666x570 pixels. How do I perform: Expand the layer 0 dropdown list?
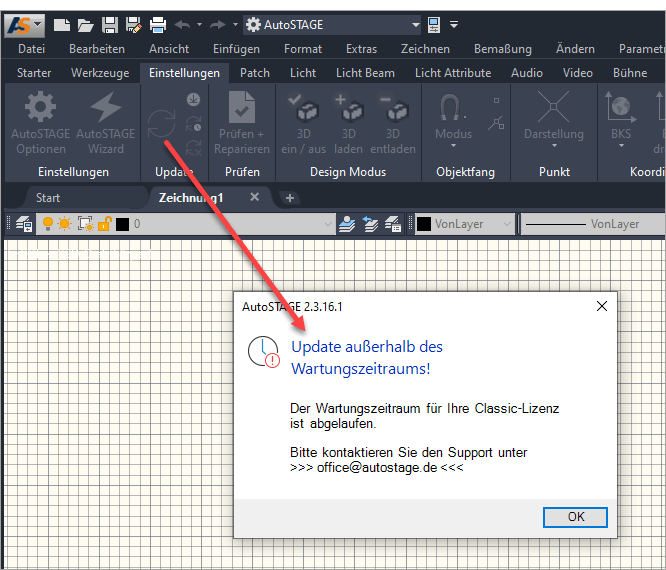pyautogui.click(x=327, y=224)
